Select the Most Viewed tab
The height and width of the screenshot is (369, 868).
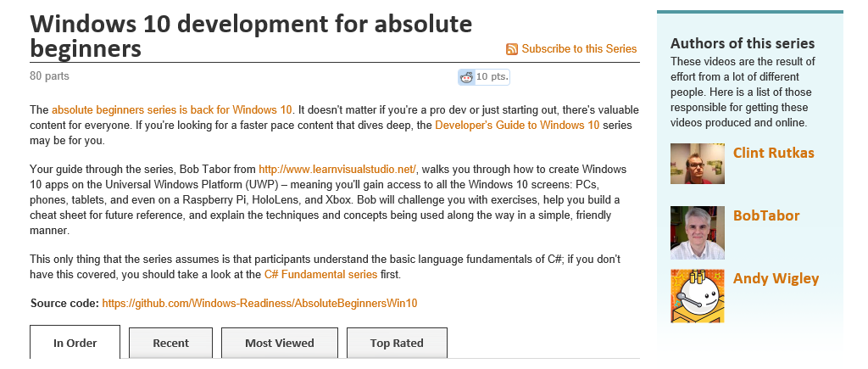click(x=279, y=343)
